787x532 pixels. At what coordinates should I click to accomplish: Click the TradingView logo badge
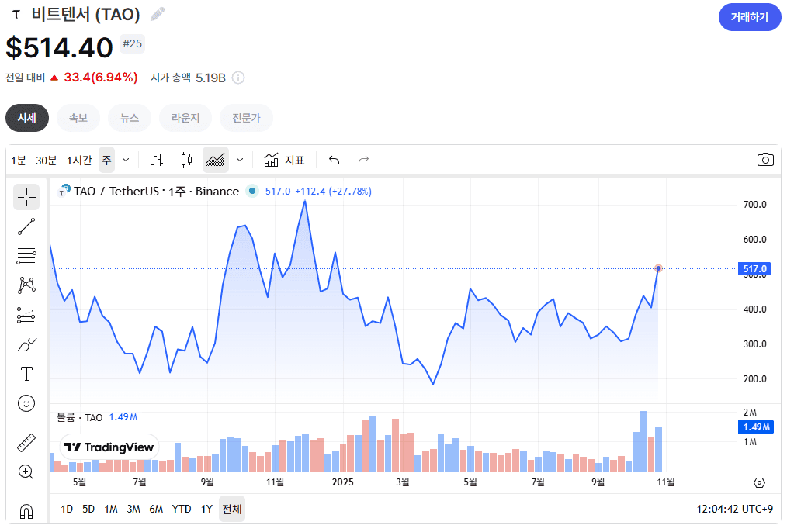(x=109, y=447)
